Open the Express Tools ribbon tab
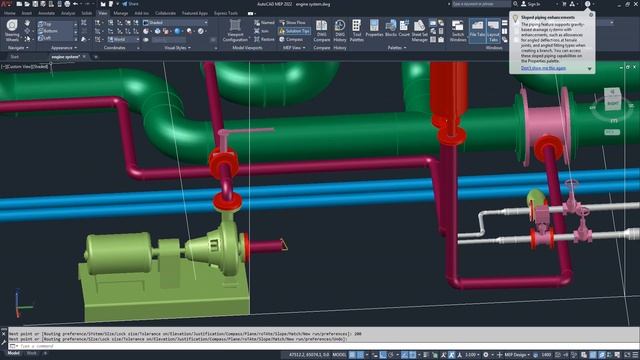The width and height of the screenshot is (640, 360). pyautogui.click(x=227, y=13)
